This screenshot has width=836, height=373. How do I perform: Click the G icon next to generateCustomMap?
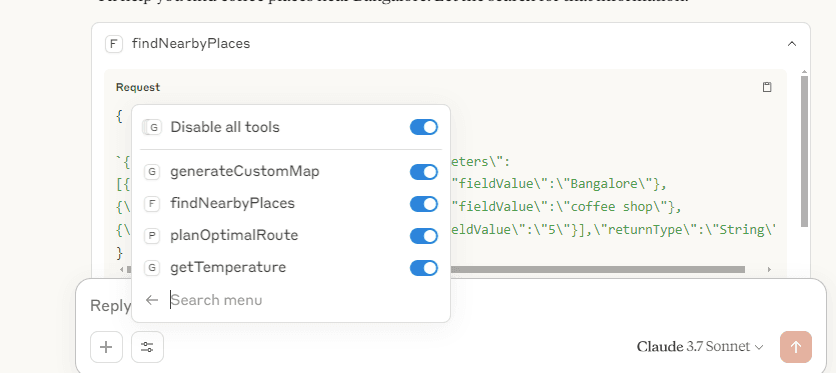click(x=152, y=172)
